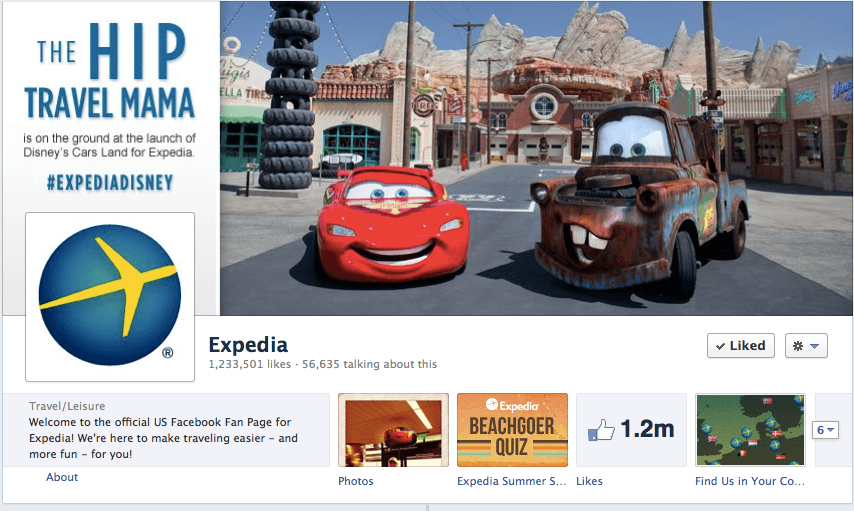Open Find Us in Your Co... link
Viewport: 854px width, 511px height.
tap(749, 481)
